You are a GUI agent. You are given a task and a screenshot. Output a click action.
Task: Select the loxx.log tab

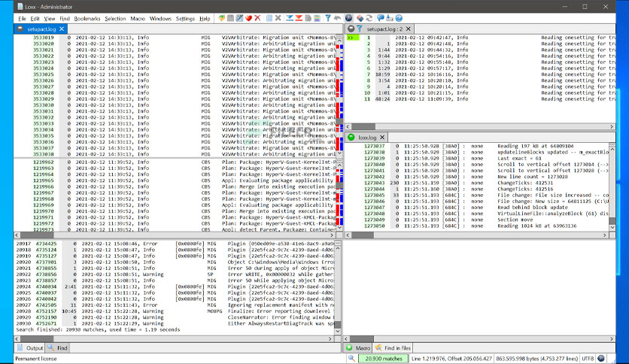[x=367, y=137]
